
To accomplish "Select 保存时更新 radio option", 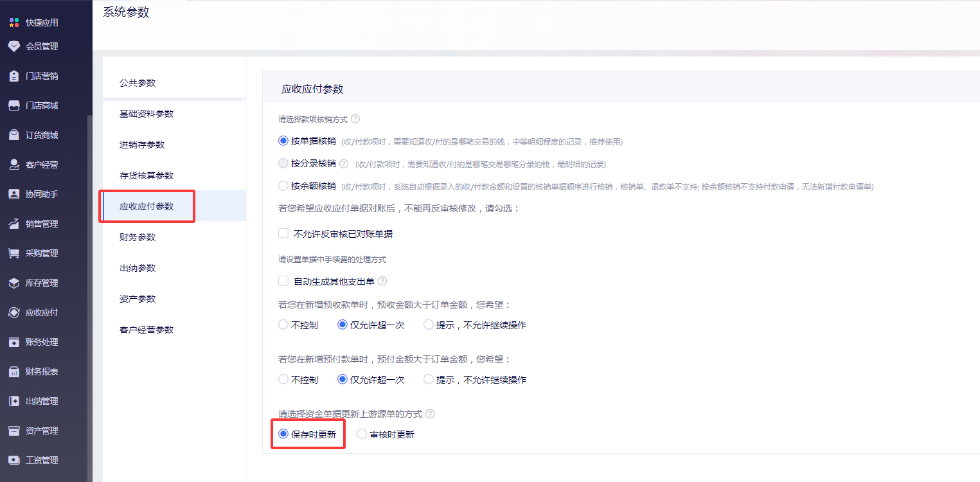I will click(x=283, y=434).
